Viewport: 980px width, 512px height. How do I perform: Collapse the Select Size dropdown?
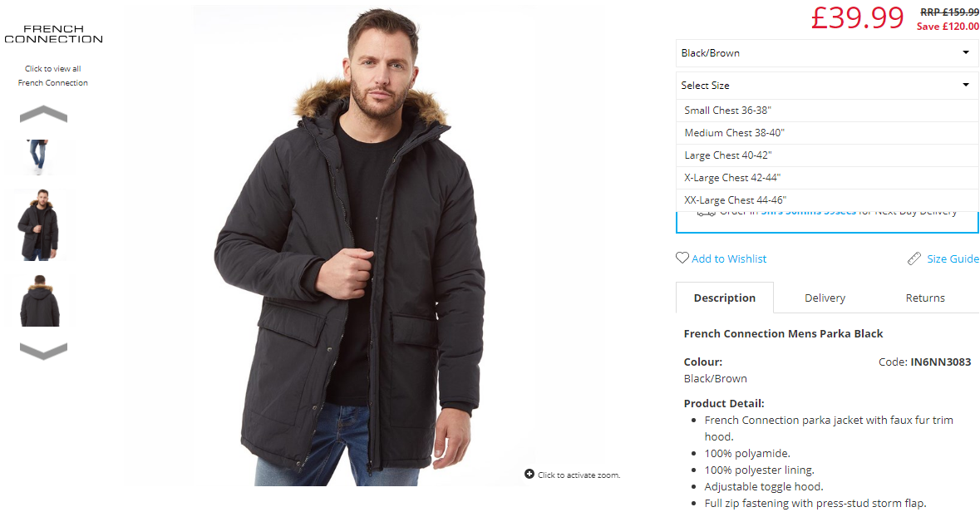click(827, 85)
